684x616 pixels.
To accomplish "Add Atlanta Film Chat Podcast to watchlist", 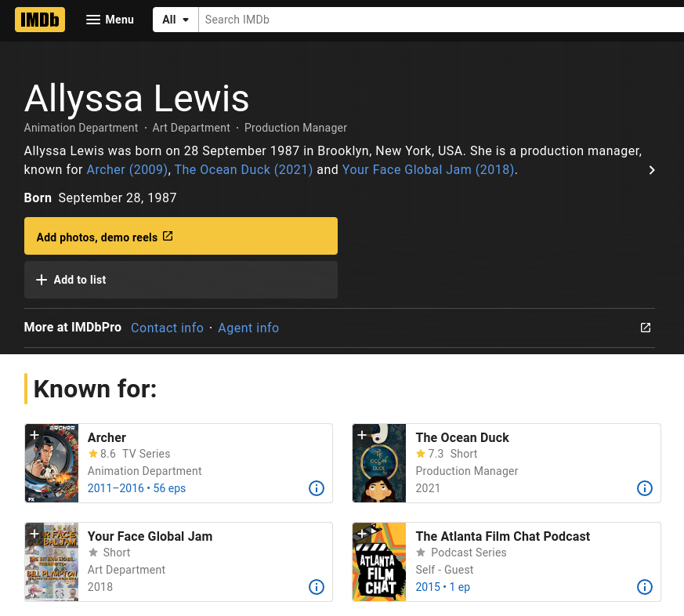I will pyautogui.click(x=362, y=533).
